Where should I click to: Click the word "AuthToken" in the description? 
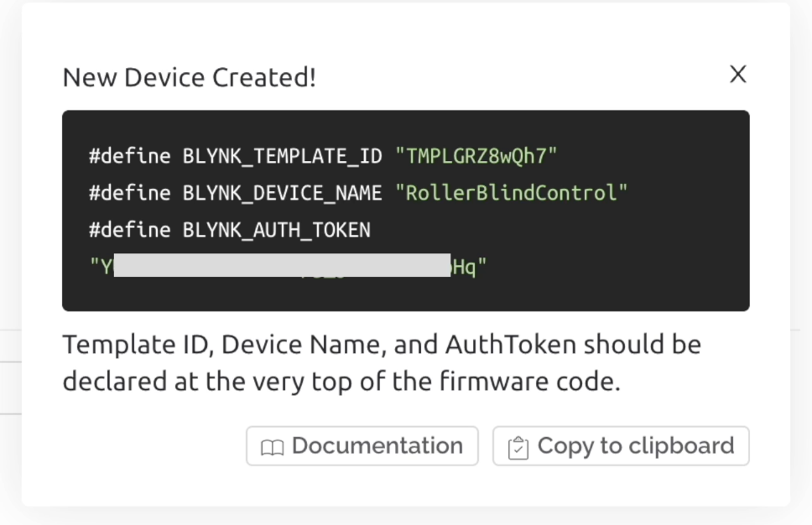[510, 345]
